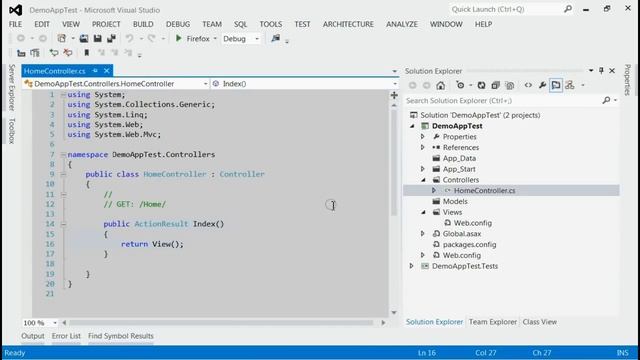Image resolution: width=640 pixels, height=360 pixels.
Task: Click View Class Diagram icon
Action: pos(570,85)
